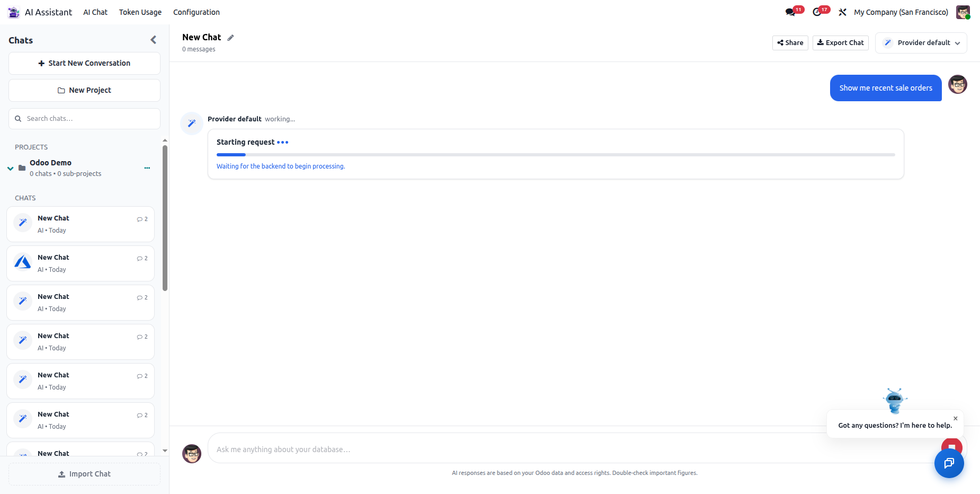The image size is (980, 494).
Task: Click the pencil icon to rename New Chat
Action: click(230, 38)
